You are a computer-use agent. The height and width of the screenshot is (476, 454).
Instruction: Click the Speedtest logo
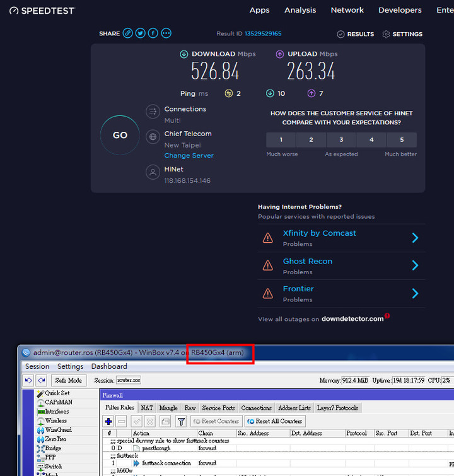pos(42,11)
